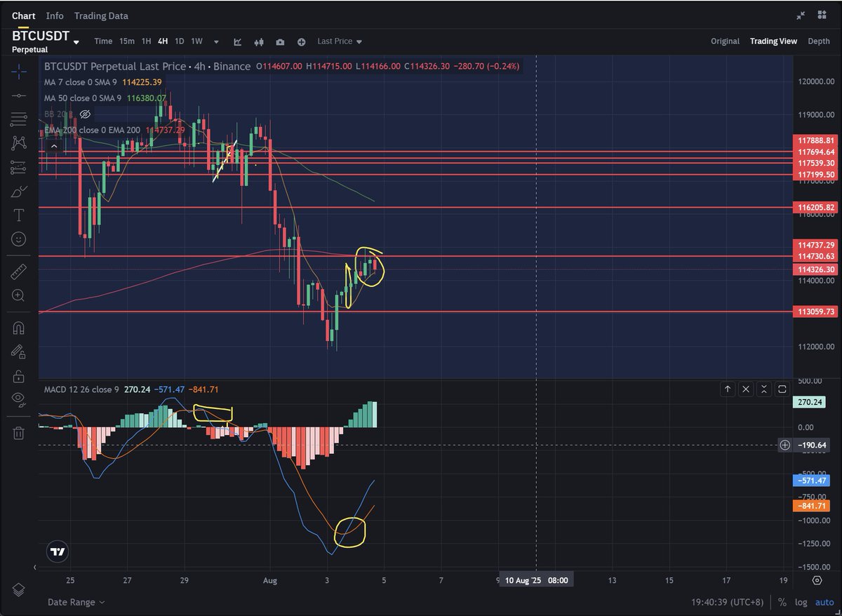
Task: Switch to the Info tab
Action: tap(55, 15)
